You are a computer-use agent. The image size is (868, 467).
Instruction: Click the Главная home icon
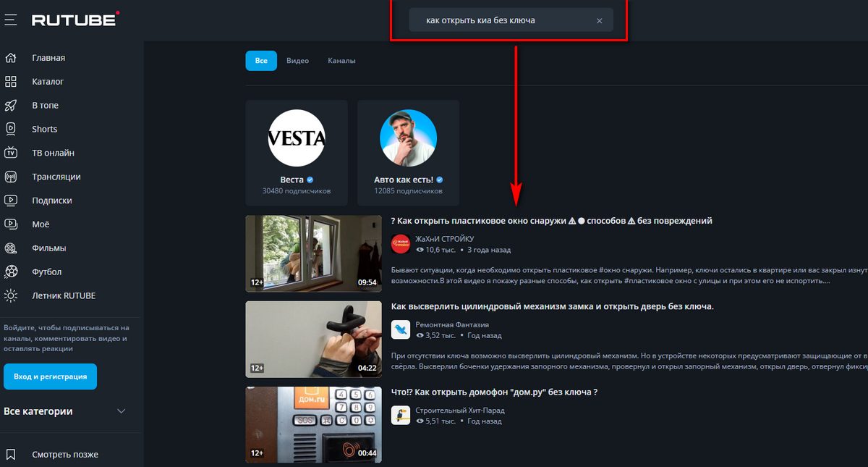coord(11,58)
